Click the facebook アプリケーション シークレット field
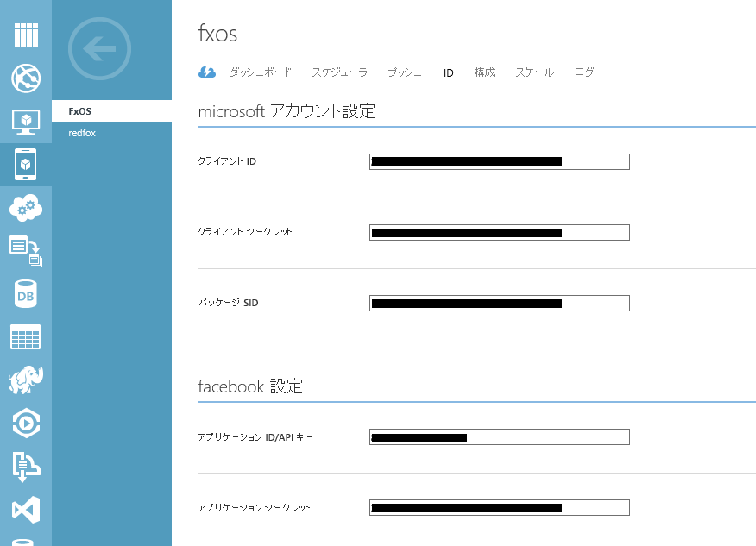 499,507
